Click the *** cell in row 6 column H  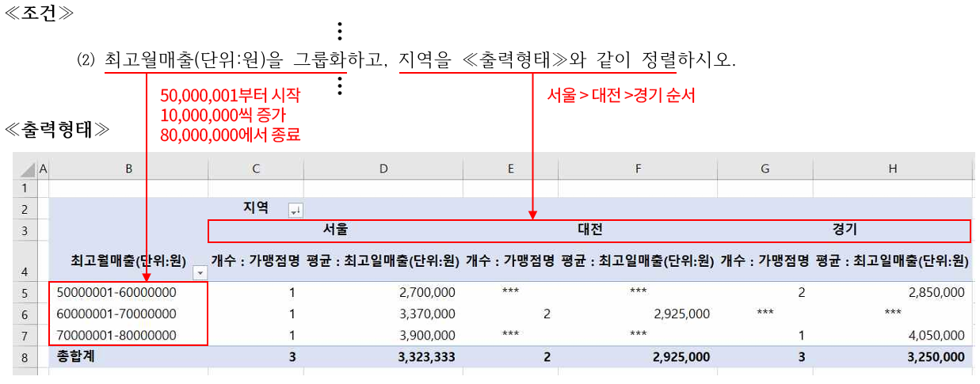[893, 313]
